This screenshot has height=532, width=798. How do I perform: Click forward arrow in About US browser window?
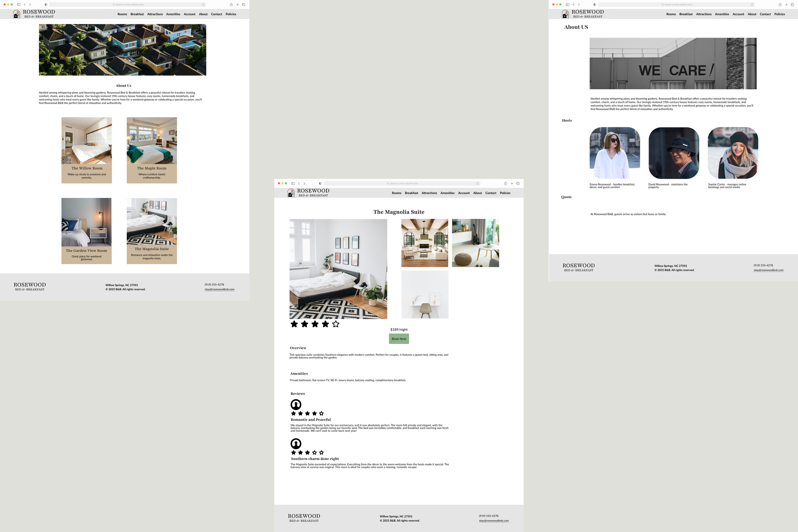pos(579,5)
